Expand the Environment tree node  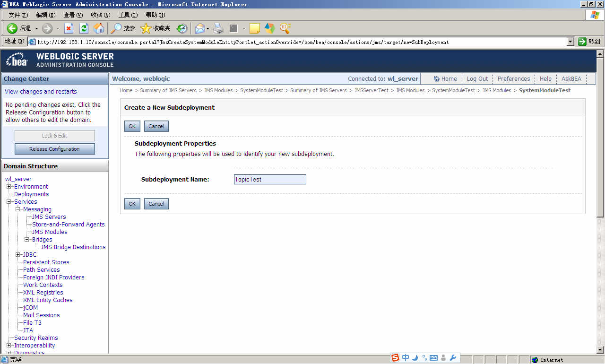tap(9, 186)
